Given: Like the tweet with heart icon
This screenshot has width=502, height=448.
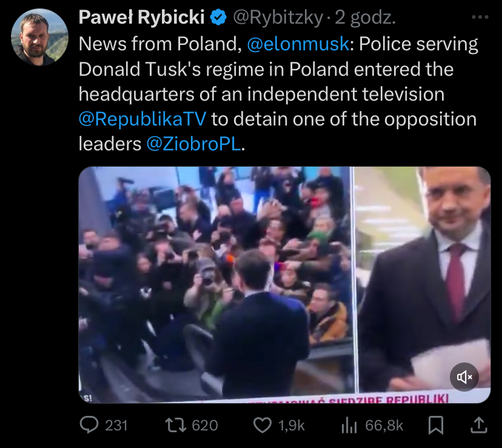Looking at the screenshot, I should tap(262, 426).
